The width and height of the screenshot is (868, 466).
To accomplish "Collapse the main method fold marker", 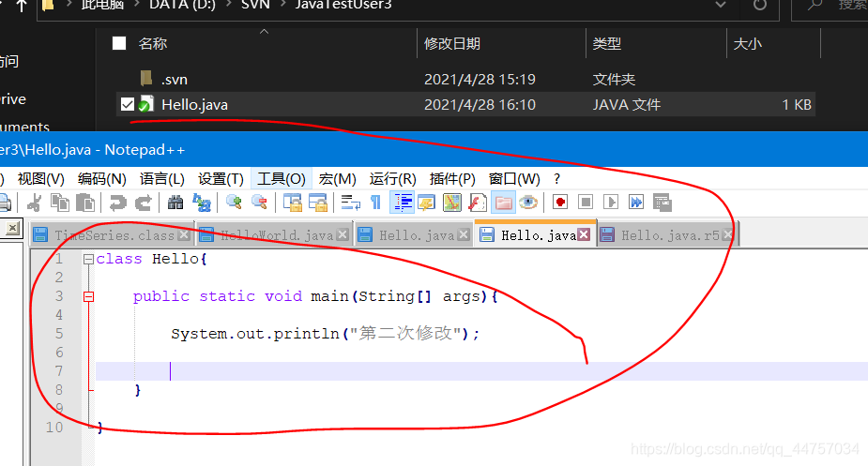I will click(88, 297).
